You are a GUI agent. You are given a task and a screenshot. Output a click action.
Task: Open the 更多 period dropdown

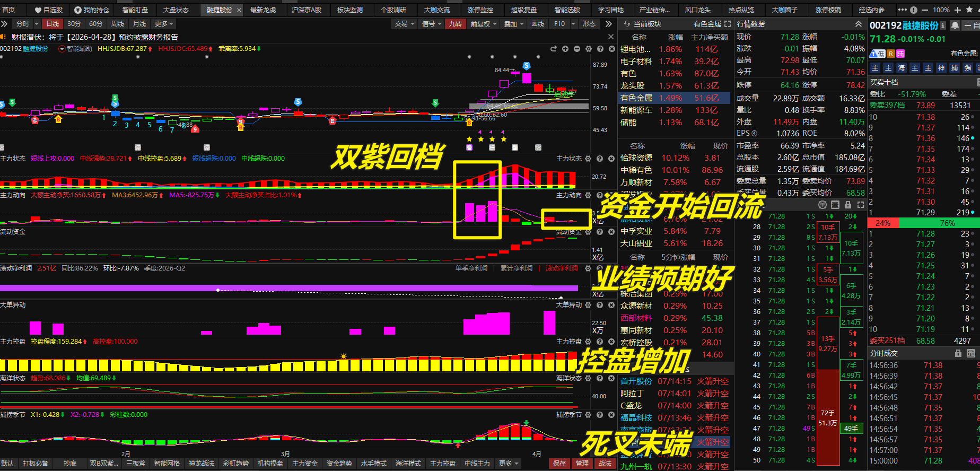(164, 24)
